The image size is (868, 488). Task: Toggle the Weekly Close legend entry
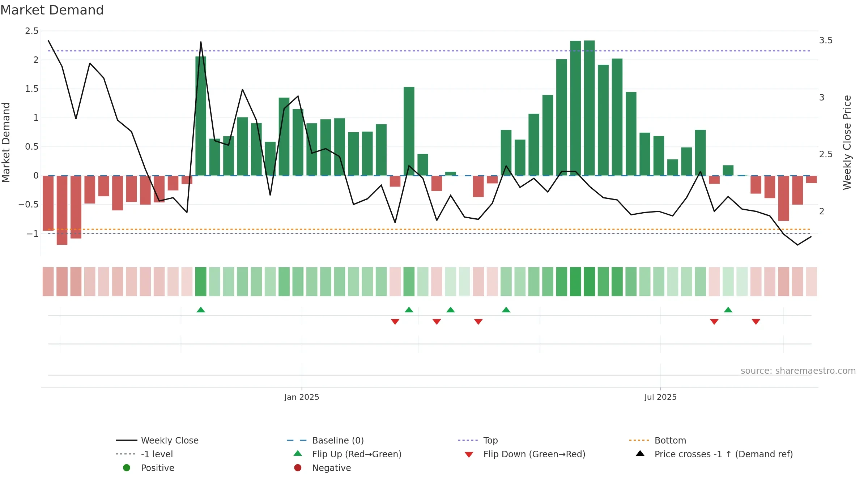click(x=157, y=440)
